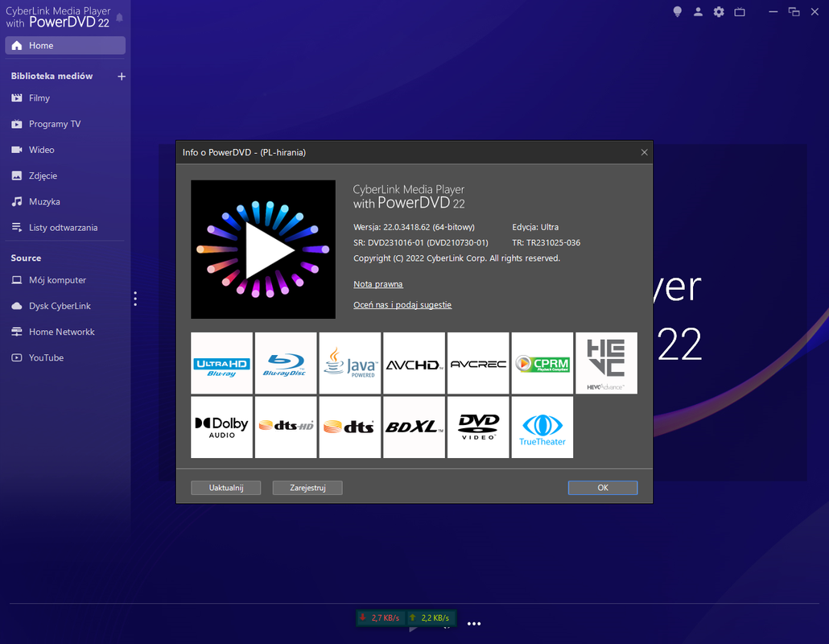This screenshot has width=829, height=644.
Task: Open settings gear icon
Action: pos(719,11)
